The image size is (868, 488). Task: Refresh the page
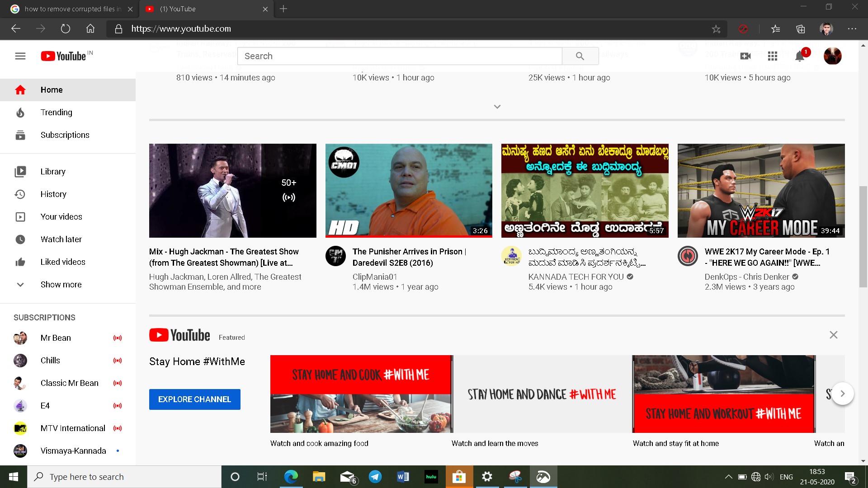[x=66, y=29]
